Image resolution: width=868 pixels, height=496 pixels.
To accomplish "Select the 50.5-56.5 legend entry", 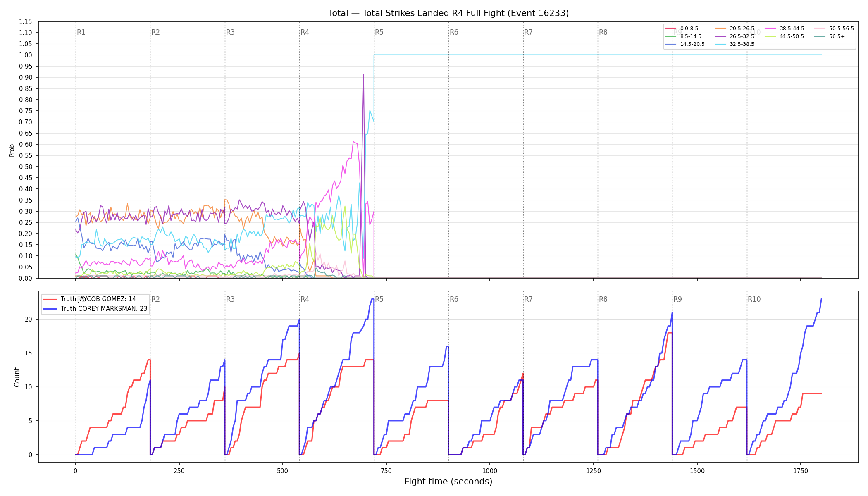I will (834, 29).
